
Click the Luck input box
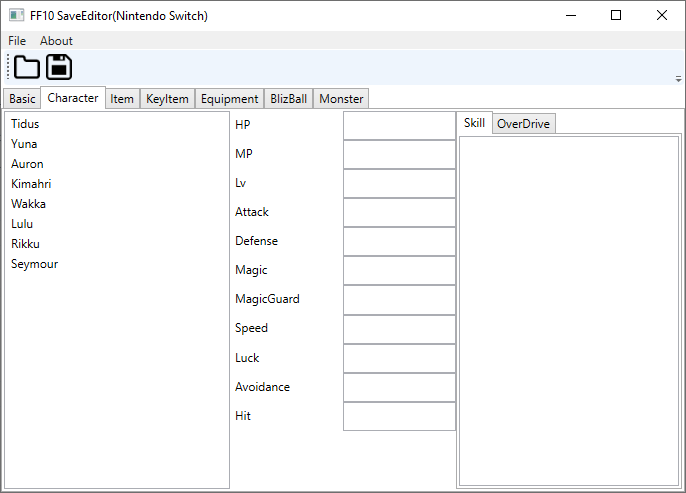tap(399, 358)
